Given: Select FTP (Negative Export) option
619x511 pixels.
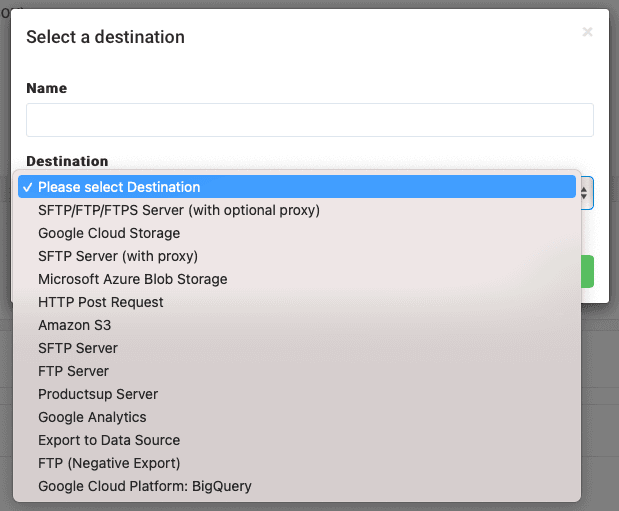Looking at the screenshot, I should click(109, 463).
